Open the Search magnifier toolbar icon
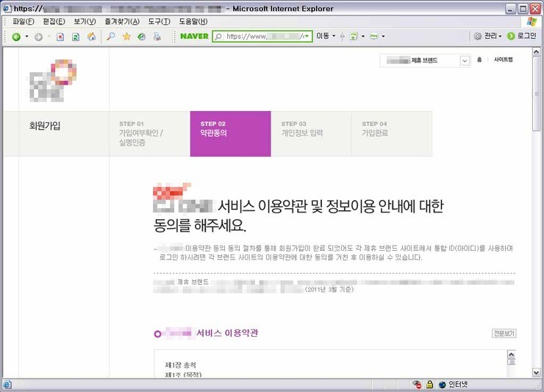This screenshot has width=544, height=392. click(x=111, y=36)
